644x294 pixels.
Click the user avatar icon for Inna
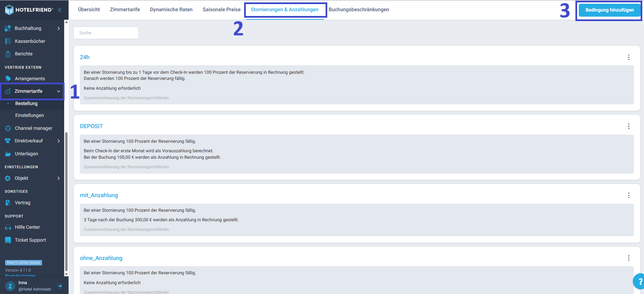[10, 286]
